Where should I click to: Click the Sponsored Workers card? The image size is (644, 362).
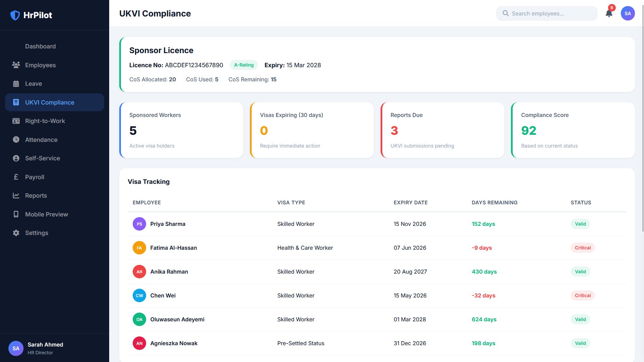pyautogui.click(x=181, y=130)
